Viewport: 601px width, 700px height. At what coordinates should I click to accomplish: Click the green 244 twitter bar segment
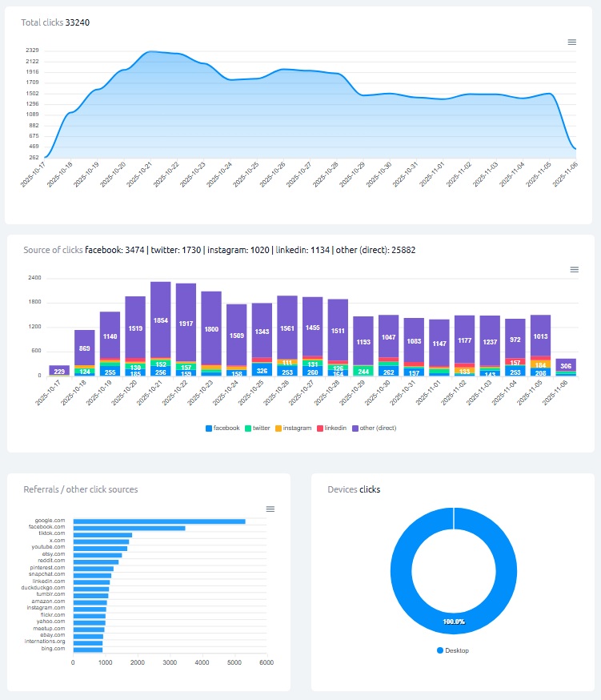tap(363, 371)
